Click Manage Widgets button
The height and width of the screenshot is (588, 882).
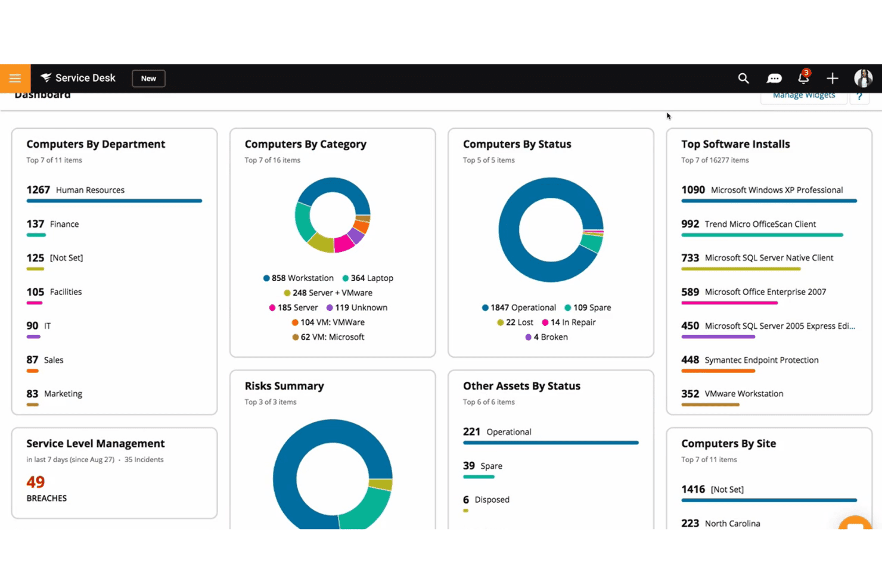point(804,97)
